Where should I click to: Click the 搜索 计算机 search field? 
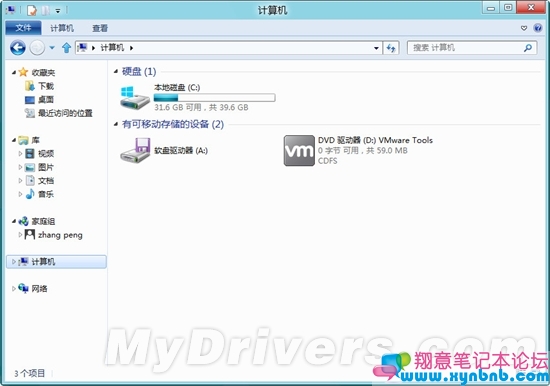[x=472, y=48]
